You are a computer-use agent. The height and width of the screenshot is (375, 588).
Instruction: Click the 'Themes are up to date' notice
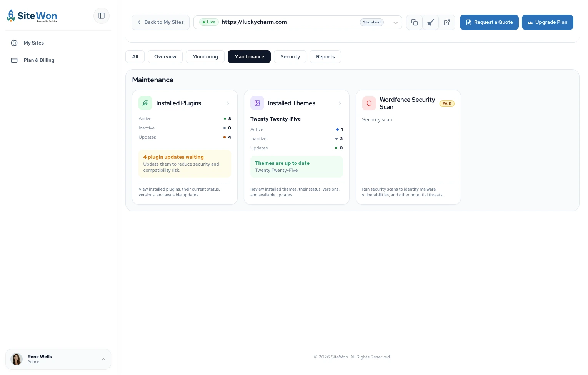coord(296,166)
